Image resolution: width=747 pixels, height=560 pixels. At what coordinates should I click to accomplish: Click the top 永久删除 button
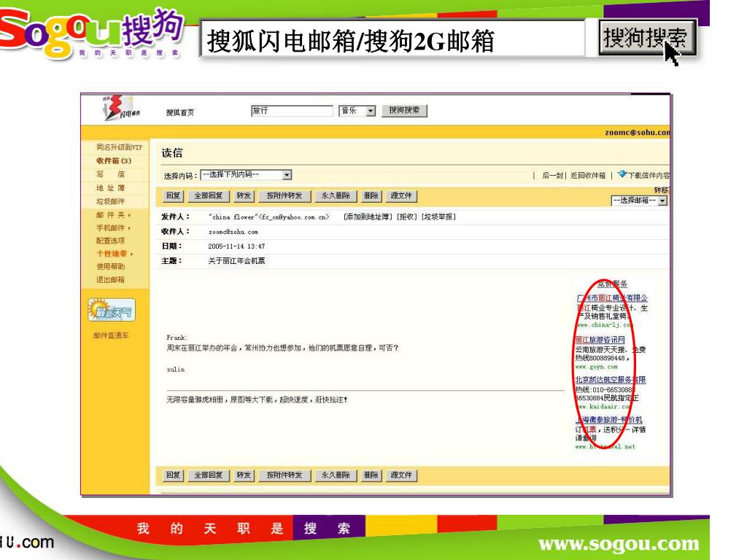(x=336, y=195)
